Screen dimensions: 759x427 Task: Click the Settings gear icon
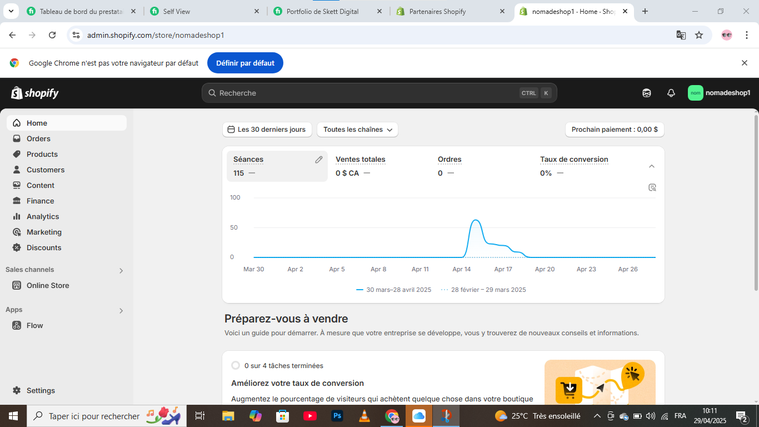click(16, 390)
